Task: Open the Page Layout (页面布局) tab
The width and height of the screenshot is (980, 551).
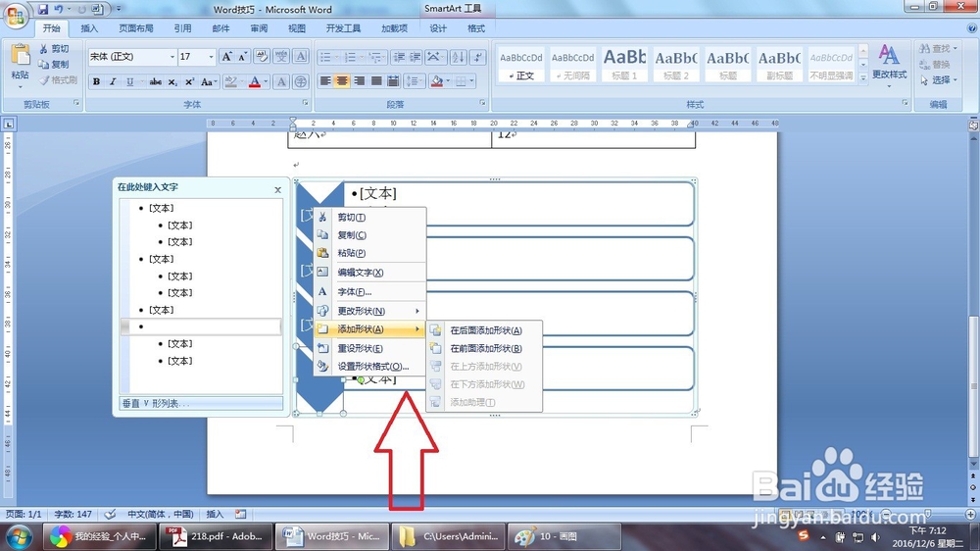Action: tap(135, 28)
